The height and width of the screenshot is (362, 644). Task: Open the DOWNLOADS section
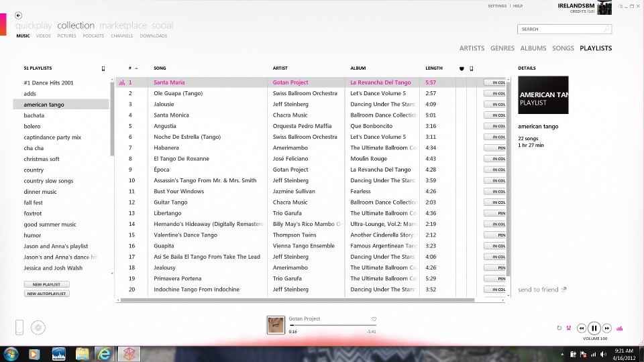[153, 36]
